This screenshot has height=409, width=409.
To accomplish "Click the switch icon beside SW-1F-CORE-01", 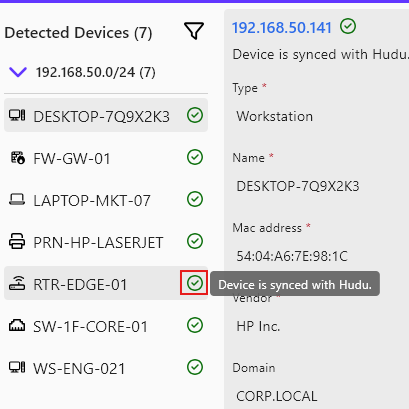I will [x=17, y=325].
